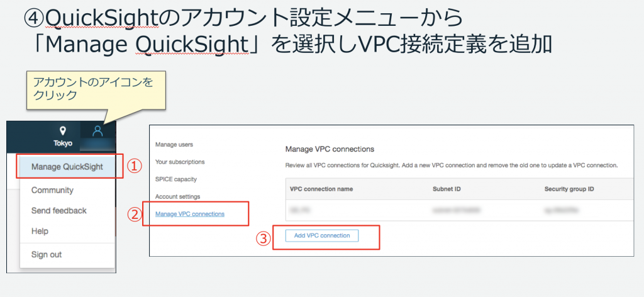Click the VPC connection name column header
The image size is (644, 297).
tap(321, 189)
